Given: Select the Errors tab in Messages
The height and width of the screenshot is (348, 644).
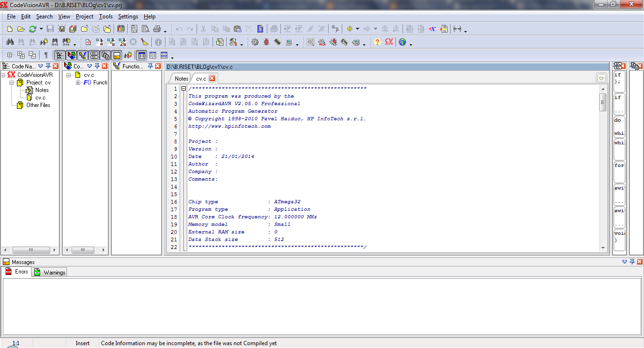Looking at the screenshot, I should (17, 272).
